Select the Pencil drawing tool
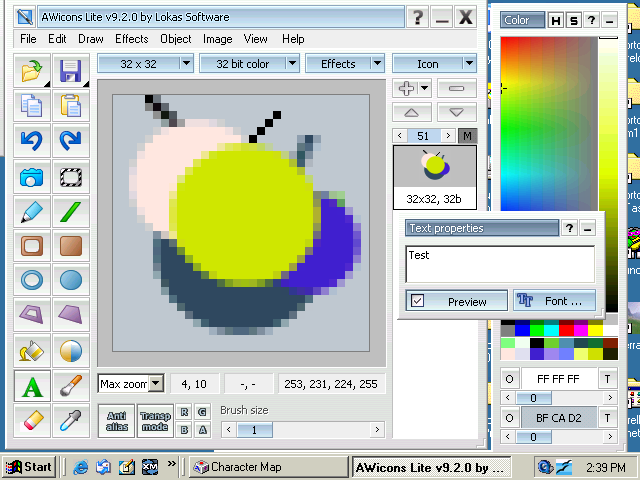 32,211
